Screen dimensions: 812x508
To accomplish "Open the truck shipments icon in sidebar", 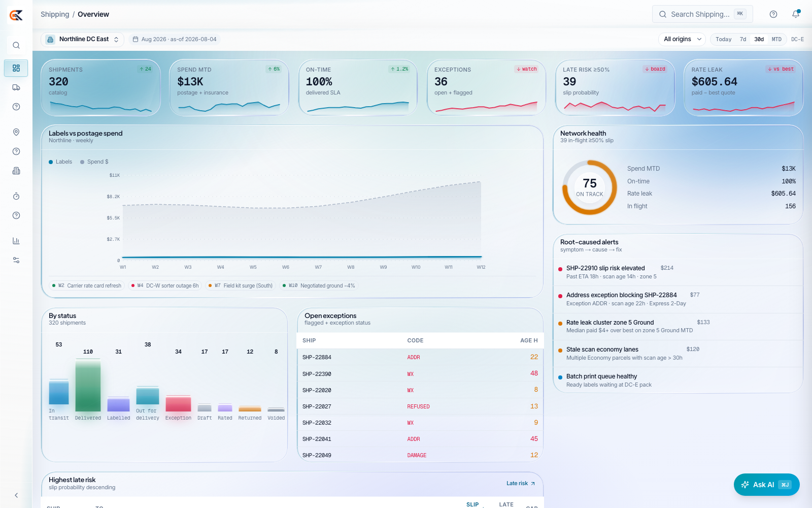I will pyautogui.click(x=16, y=87).
